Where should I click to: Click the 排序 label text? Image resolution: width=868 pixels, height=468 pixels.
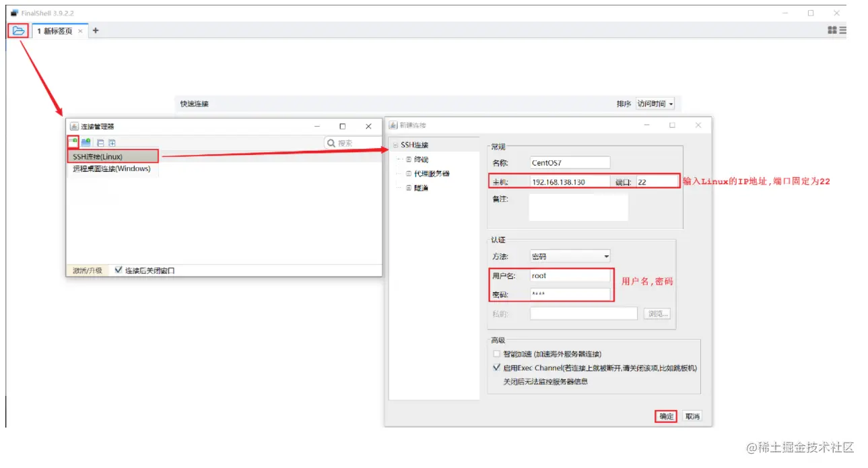[x=624, y=104]
